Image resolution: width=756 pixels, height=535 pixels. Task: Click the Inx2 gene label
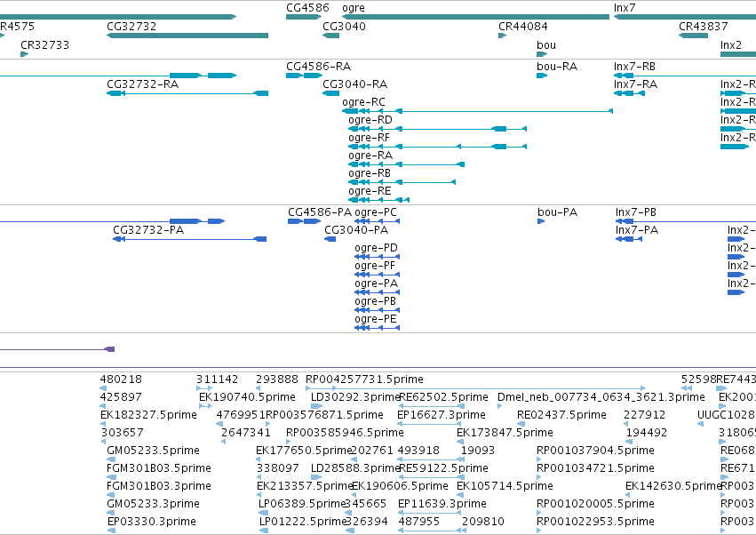[x=731, y=44]
